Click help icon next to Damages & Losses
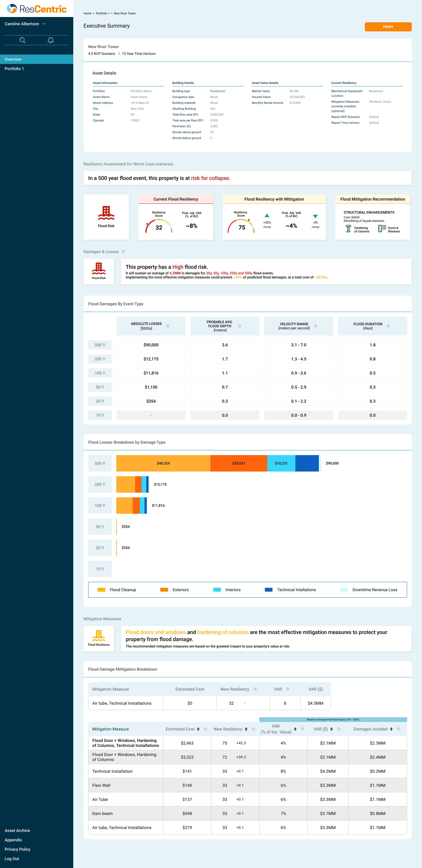 [123, 252]
